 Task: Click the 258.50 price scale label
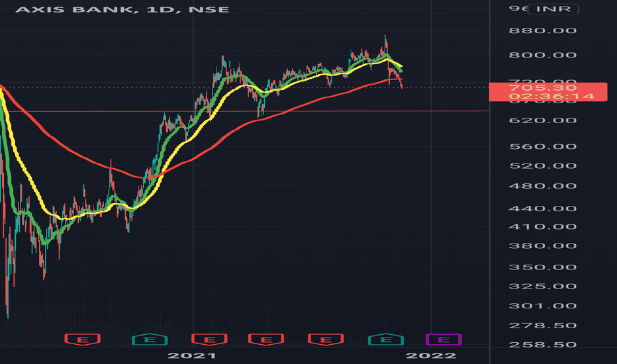[x=543, y=345]
